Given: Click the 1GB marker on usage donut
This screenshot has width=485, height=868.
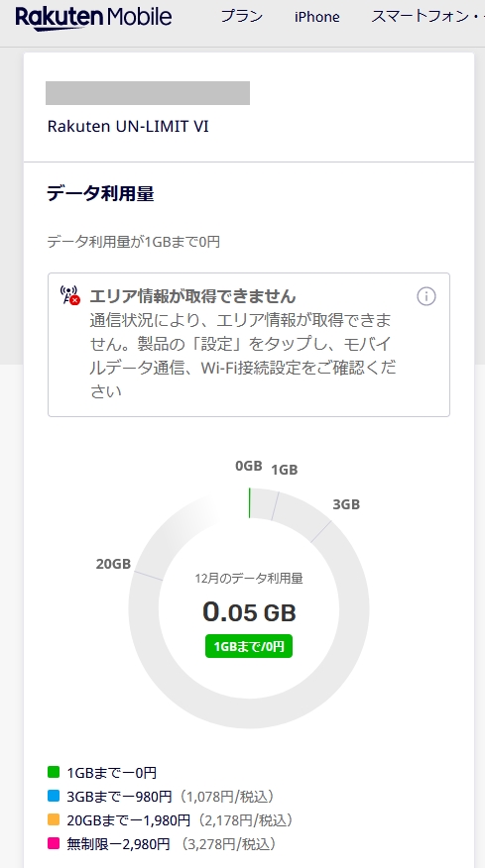Looking at the screenshot, I should coord(285,470).
